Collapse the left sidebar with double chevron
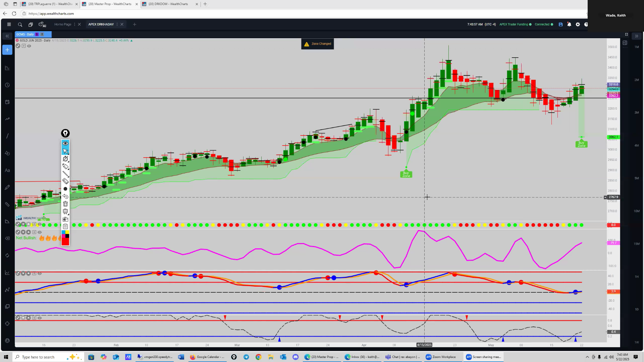The height and width of the screenshot is (362, 644). tap(7, 36)
